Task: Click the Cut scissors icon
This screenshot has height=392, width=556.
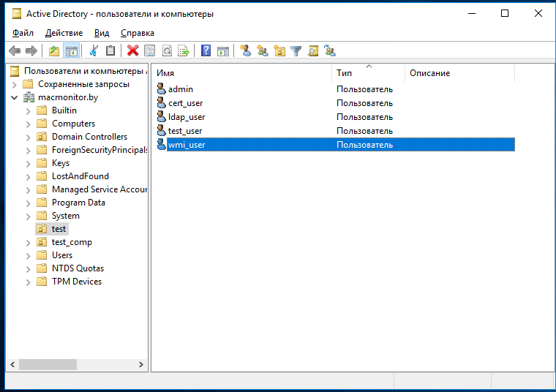Action: (94, 50)
